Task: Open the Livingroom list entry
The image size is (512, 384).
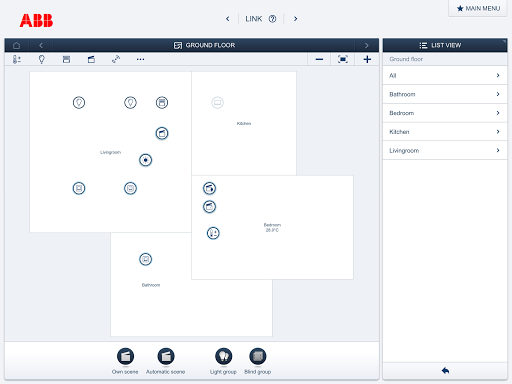Action: 445,150
